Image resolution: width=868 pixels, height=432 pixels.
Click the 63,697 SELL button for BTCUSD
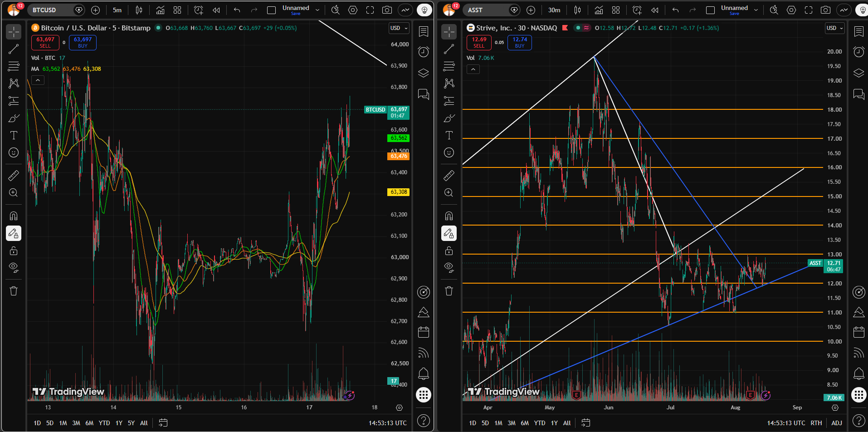pos(45,42)
